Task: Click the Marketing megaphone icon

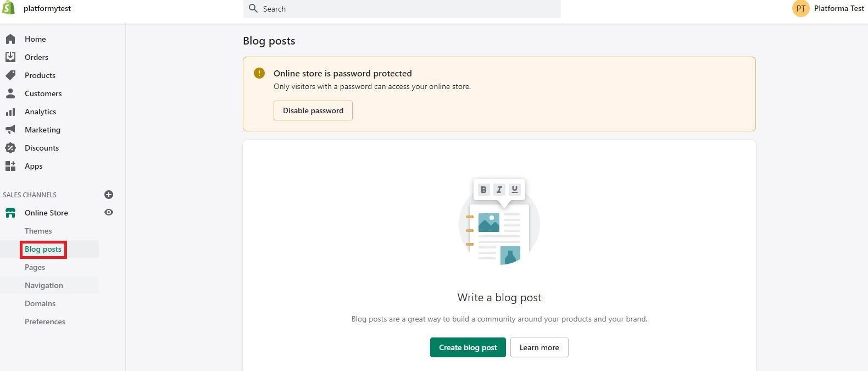Action: pyautogui.click(x=10, y=130)
